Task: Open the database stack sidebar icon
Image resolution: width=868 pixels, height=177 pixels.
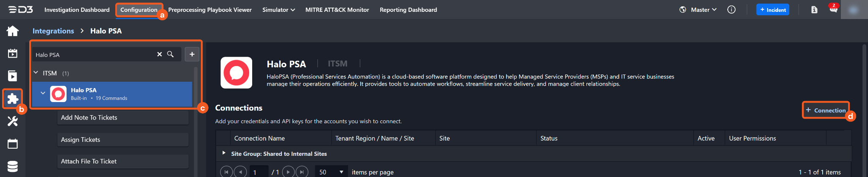Action: click(13, 166)
